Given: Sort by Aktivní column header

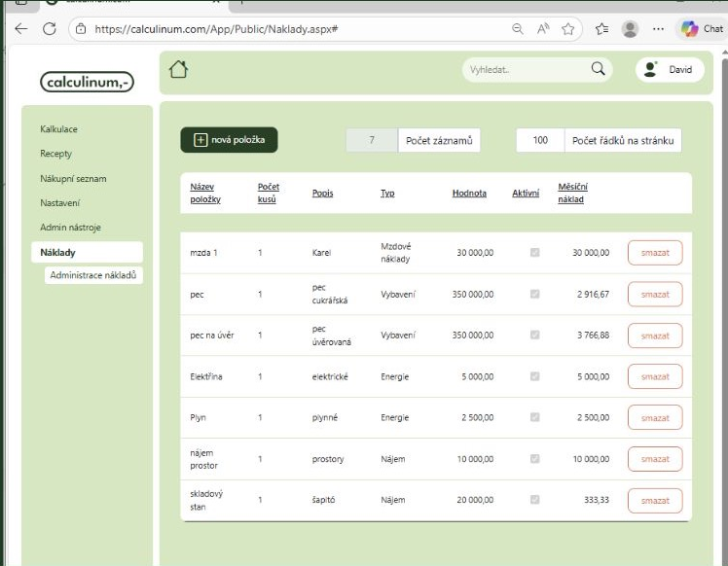Looking at the screenshot, I should [x=526, y=193].
